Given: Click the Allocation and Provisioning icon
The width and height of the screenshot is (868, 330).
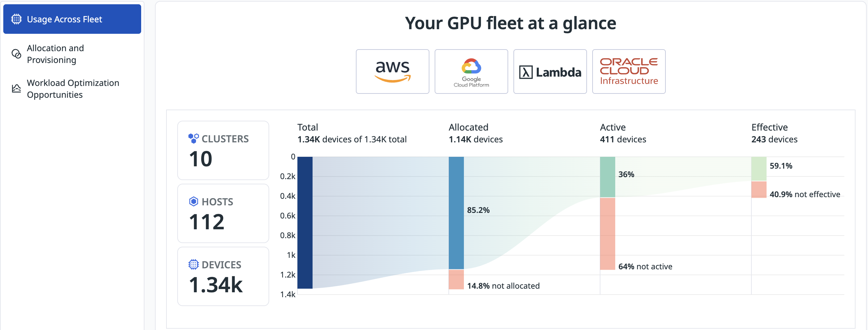Looking at the screenshot, I should pyautogui.click(x=16, y=54).
